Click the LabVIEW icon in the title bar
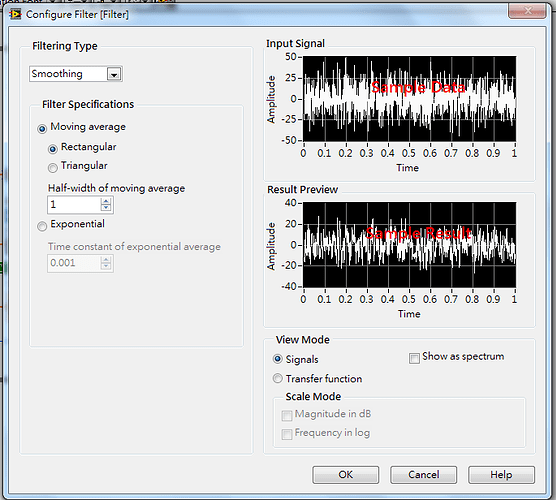 [15, 15]
